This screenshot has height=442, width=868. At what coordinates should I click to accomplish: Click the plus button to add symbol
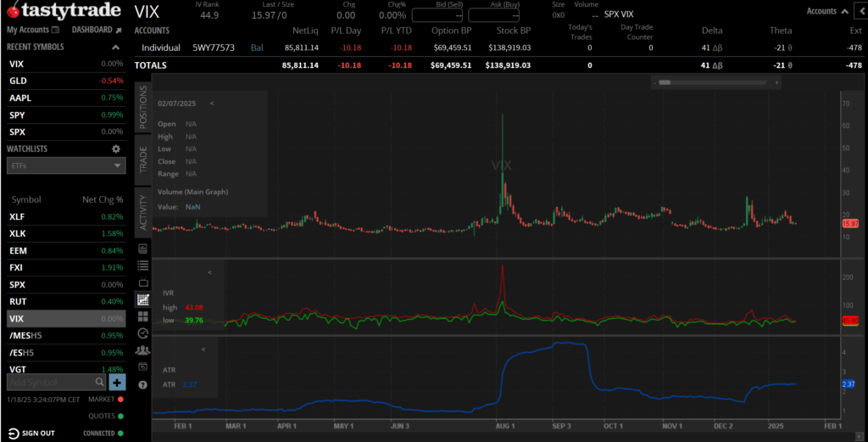117,383
